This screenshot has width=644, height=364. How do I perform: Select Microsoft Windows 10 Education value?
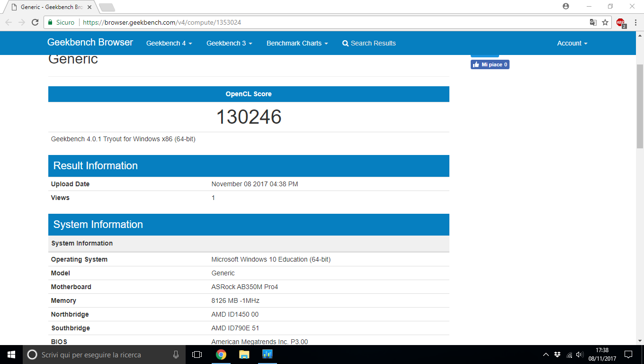click(271, 259)
